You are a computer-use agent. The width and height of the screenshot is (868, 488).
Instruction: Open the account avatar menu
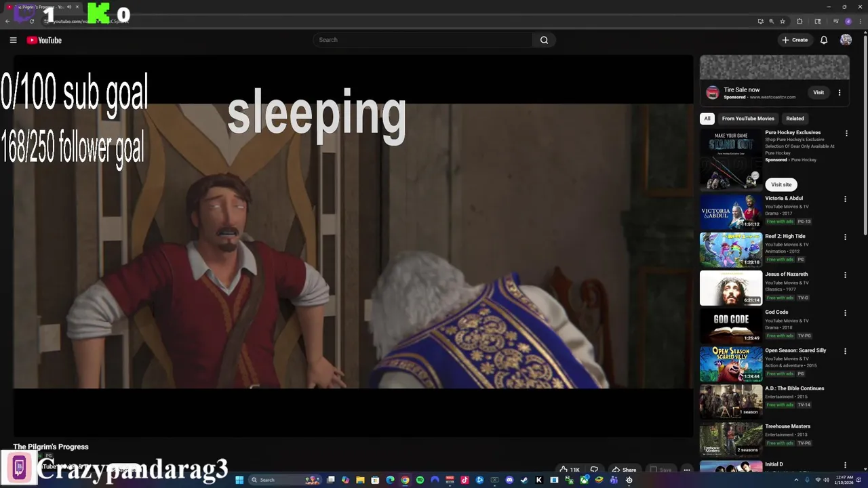(x=846, y=40)
